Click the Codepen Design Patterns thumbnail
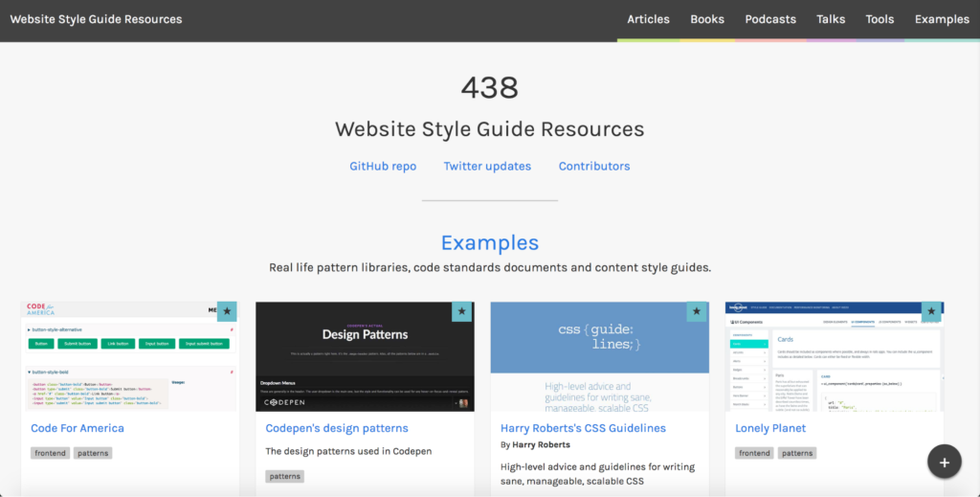The height and width of the screenshot is (497, 980). click(x=365, y=356)
